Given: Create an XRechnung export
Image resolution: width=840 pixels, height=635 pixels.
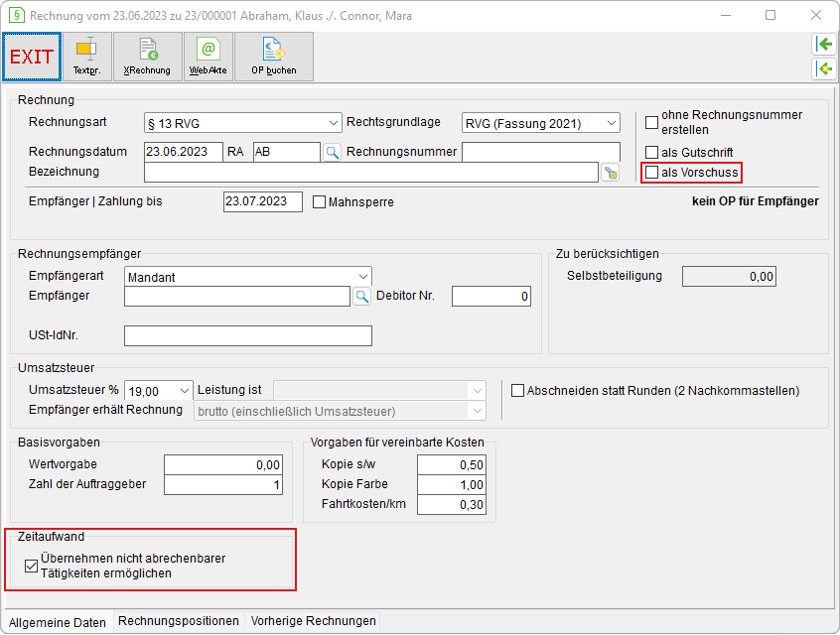Looking at the screenshot, I should click(147, 57).
